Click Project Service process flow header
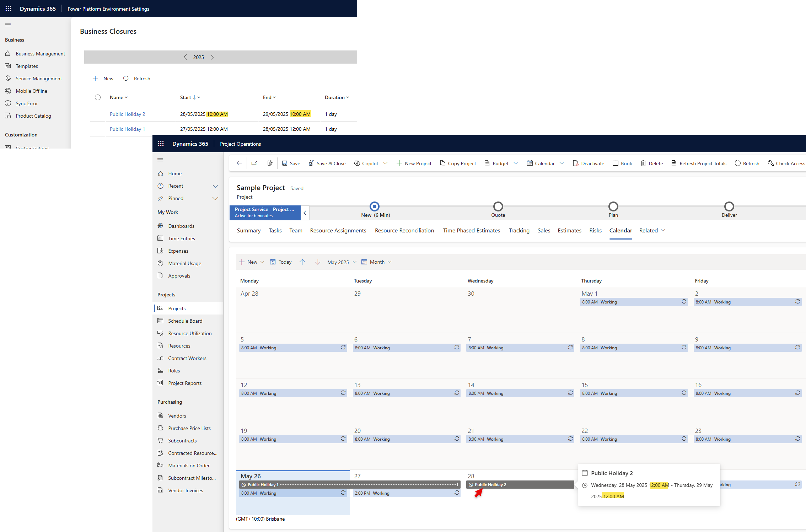The height and width of the screenshot is (532, 806). (x=265, y=213)
